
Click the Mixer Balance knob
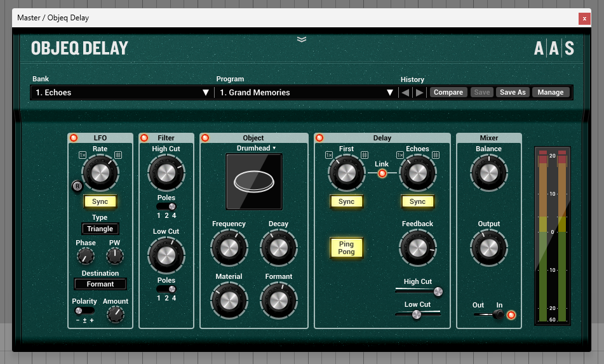click(x=489, y=173)
